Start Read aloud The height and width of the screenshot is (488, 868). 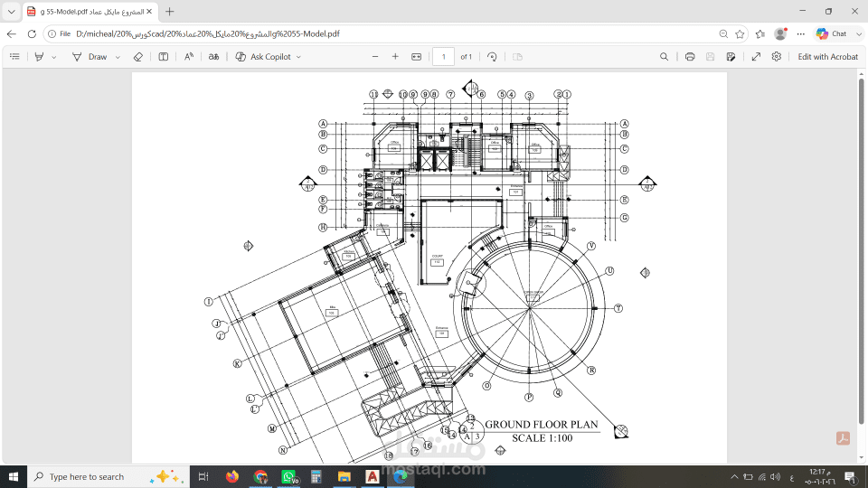click(189, 56)
